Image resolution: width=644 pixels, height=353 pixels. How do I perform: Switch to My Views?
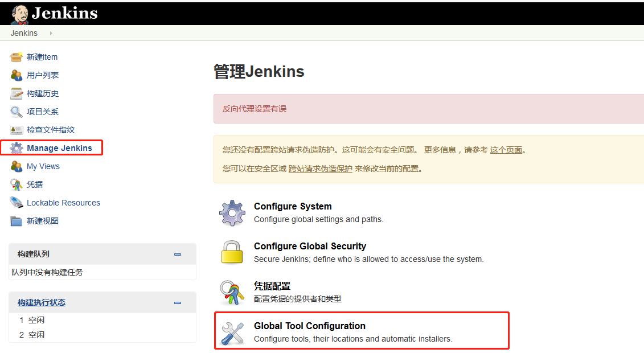[x=43, y=166]
